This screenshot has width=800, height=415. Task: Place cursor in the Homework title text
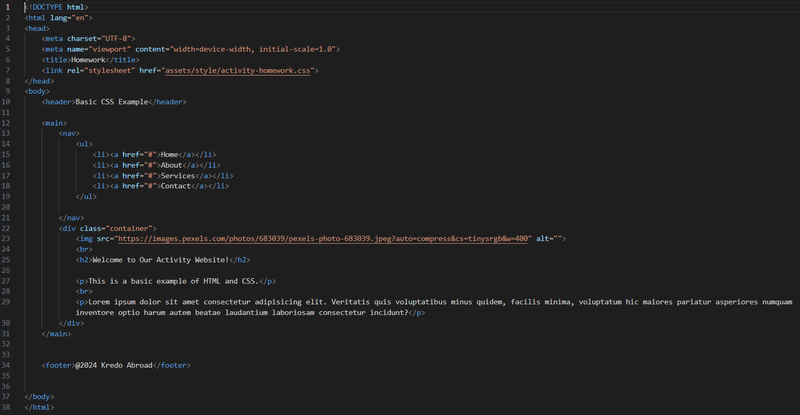point(88,60)
